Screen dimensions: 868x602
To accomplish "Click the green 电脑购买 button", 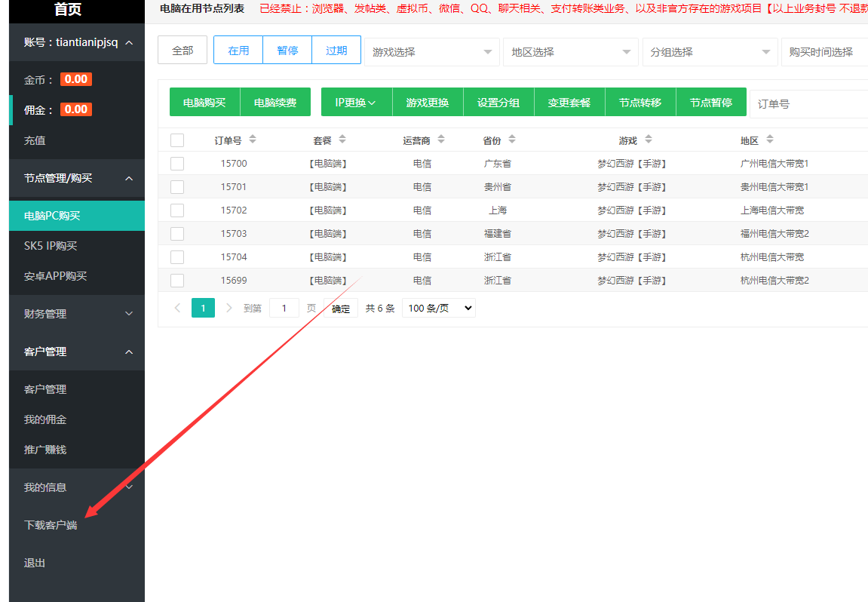I will coord(204,103).
